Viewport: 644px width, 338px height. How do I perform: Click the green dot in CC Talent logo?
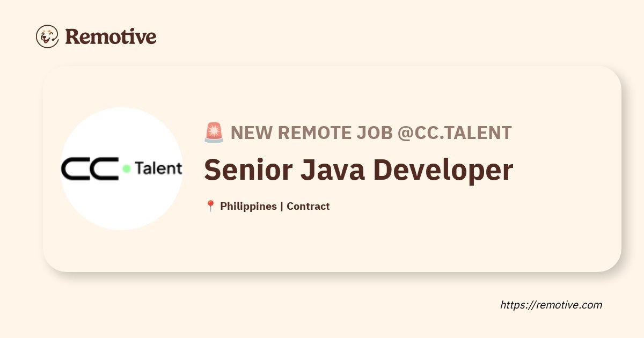coord(127,168)
